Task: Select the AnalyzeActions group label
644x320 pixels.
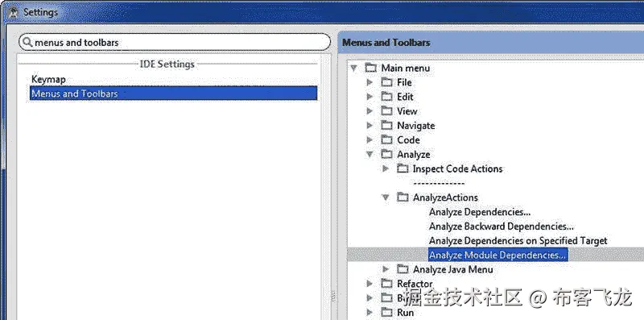Action: point(445,197)
